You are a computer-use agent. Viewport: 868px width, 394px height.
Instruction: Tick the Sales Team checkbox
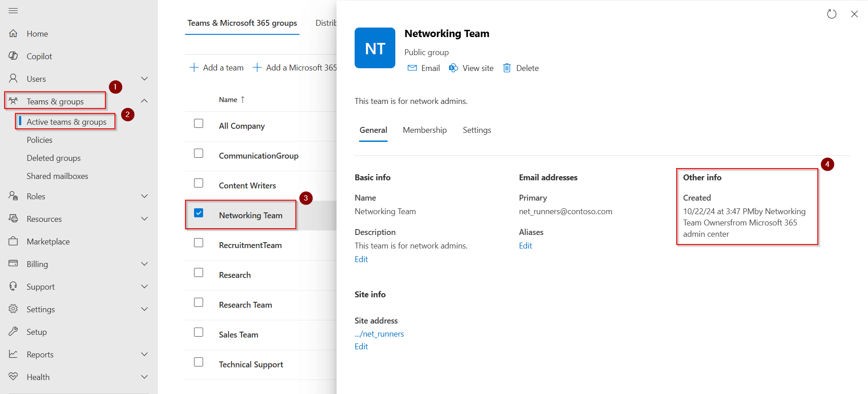199,332
